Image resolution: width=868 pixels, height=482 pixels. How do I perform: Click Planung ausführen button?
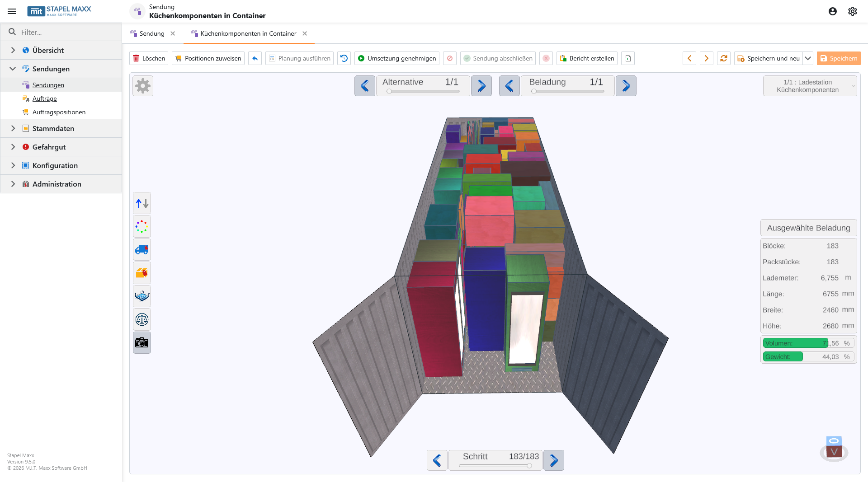point(299,58)
